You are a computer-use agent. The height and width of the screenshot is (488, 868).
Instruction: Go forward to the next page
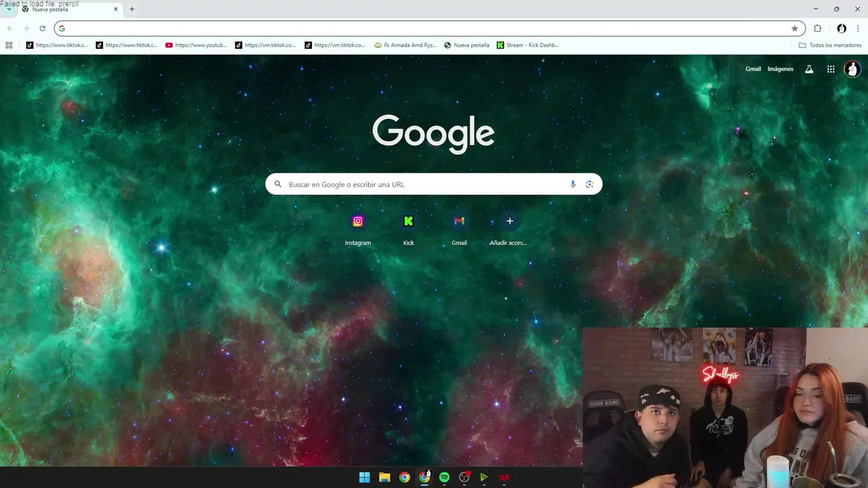[26, 28]
